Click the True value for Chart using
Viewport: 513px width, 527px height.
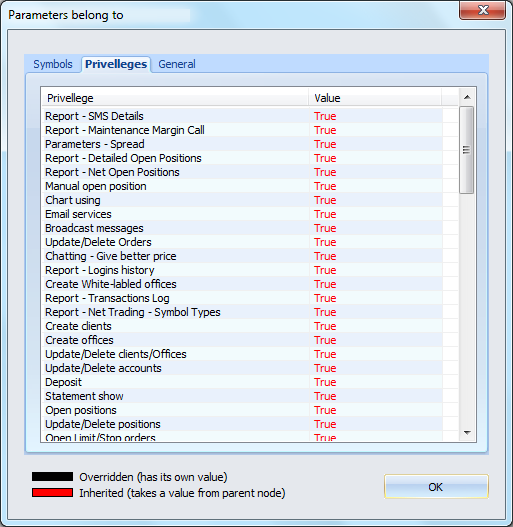coord(325,200)
